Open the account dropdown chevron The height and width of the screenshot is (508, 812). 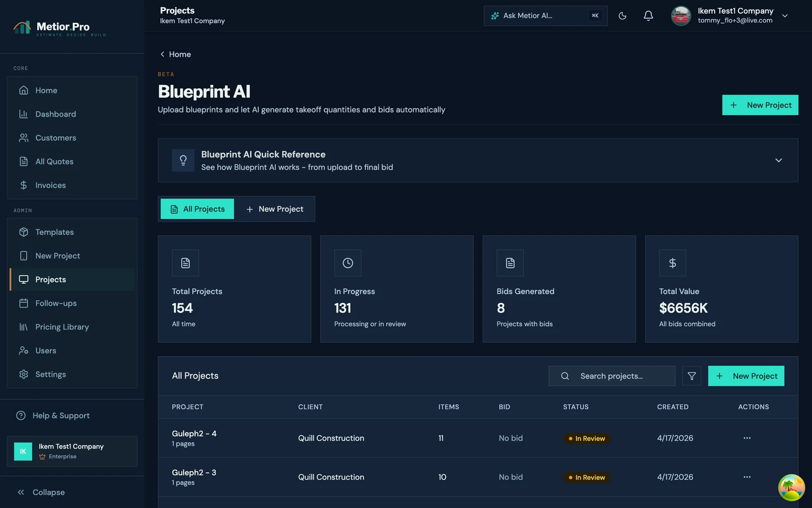pyautogui.click(x=785, y=16)
